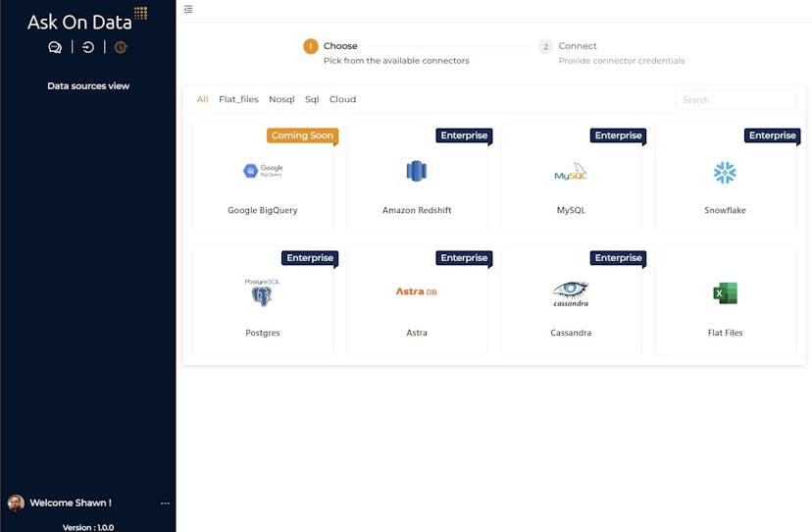The width and height of the screenshot is (812, 532).
Task: Click the Coming Soon badge on BigQuery
Action: tap(302, 135)
